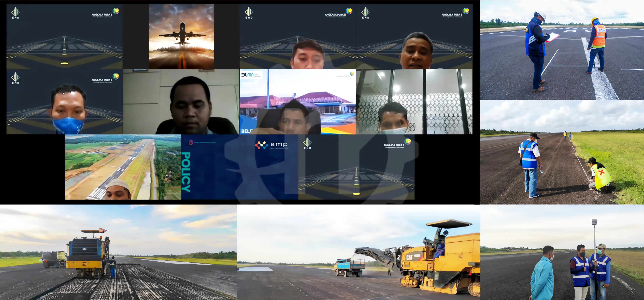Select the airplane takeoff sunset video tile

click(181, 36)
